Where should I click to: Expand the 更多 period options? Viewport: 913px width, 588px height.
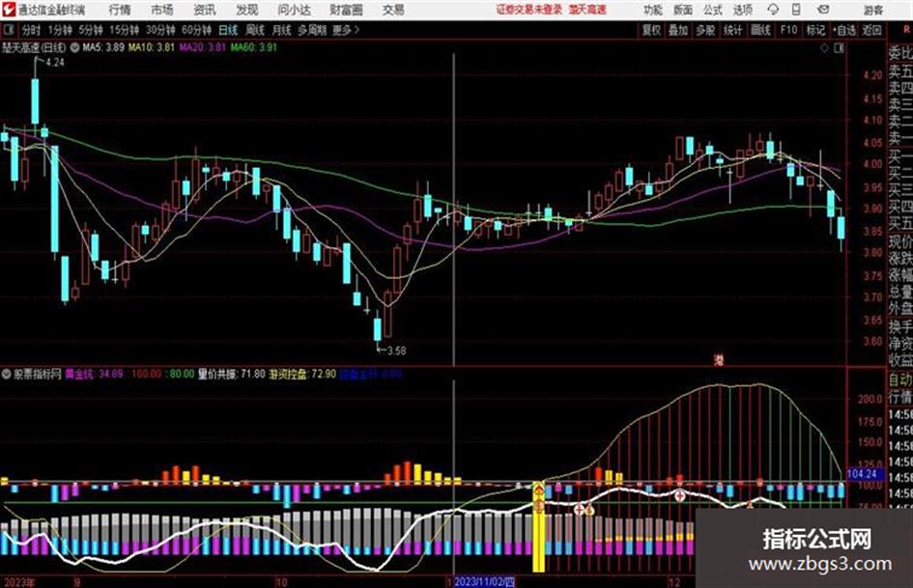point(346,30)
